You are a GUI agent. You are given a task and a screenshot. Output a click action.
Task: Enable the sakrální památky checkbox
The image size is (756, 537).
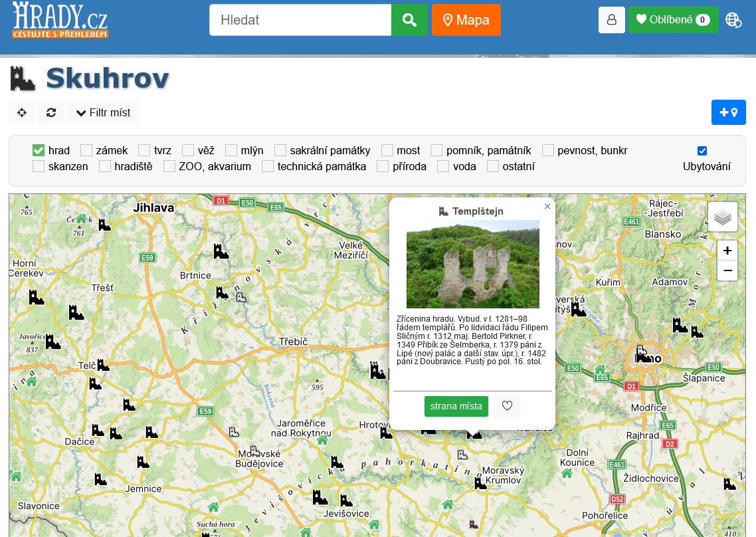coord(280,151)
